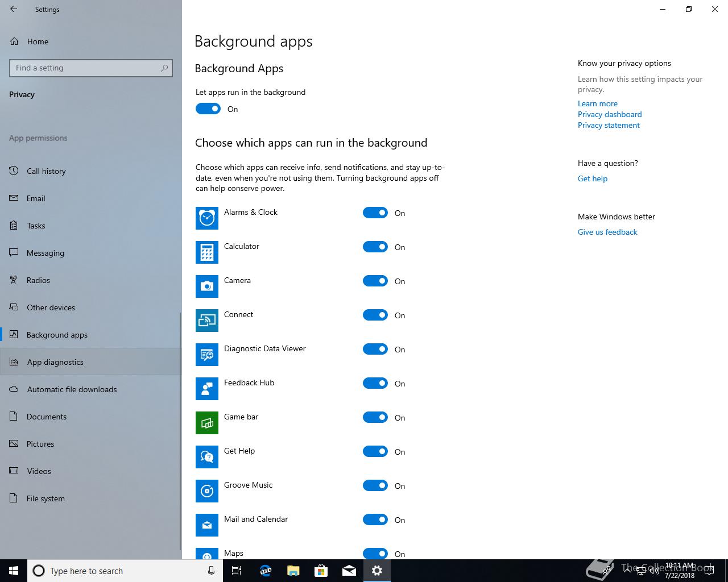The width and height of the screenshot is (728, 582).
Task: Select Background apps sidebar item
Action: point(90,335)
